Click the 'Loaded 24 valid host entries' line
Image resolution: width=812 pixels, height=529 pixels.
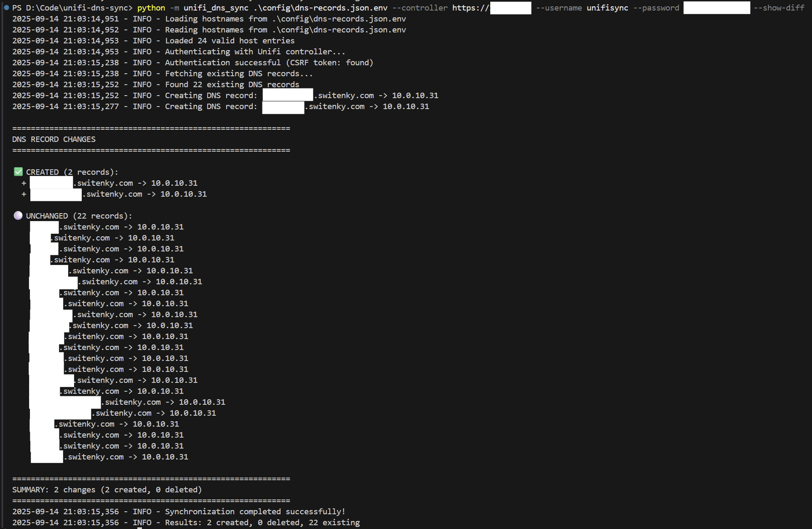230,41
